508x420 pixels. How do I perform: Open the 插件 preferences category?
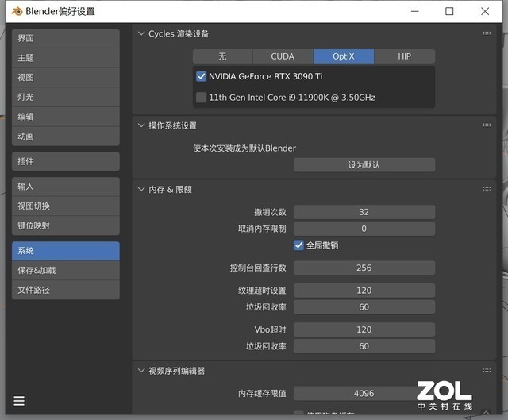[66, 161]
